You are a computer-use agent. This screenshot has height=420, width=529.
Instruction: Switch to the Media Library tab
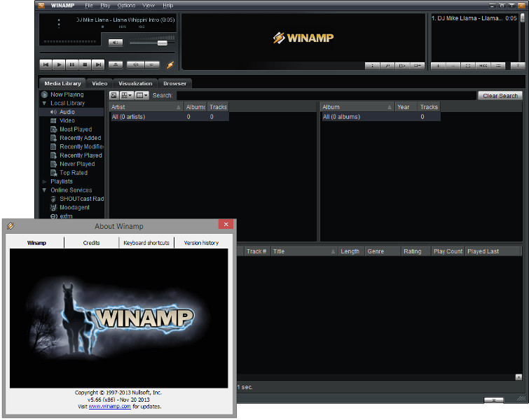coord(62,83)
